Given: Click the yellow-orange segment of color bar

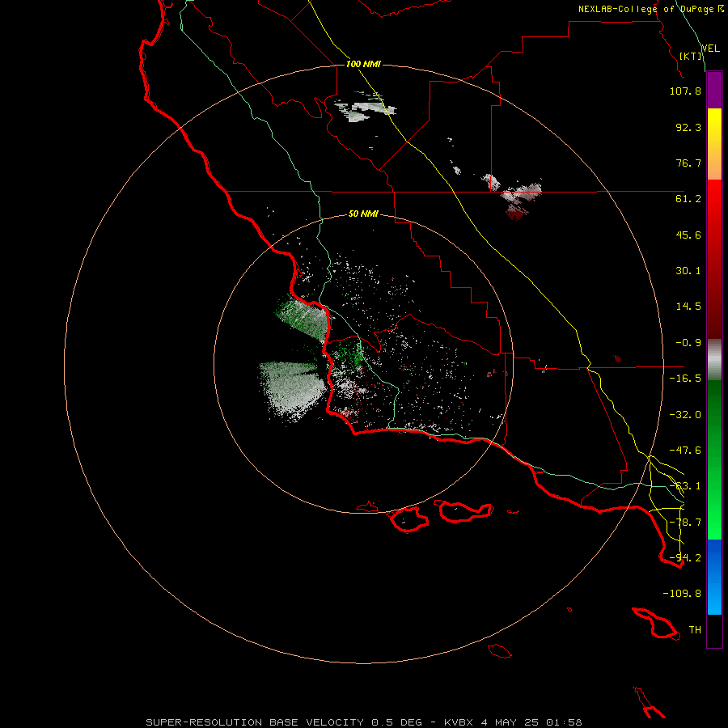Looking at the screenshot, I should point(714,144).
